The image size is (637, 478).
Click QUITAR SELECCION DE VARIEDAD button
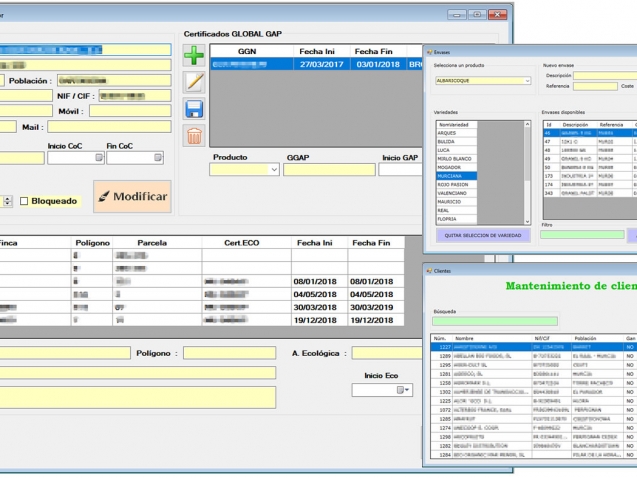tap(483, 236)
